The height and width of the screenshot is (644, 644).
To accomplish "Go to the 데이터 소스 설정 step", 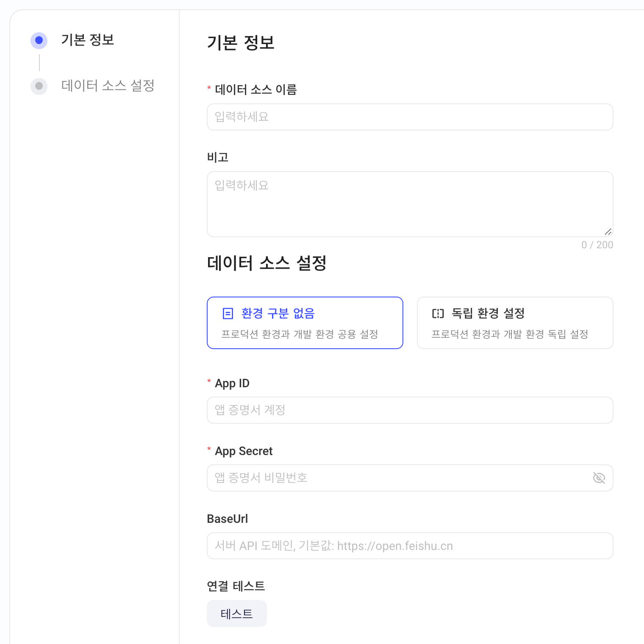I will coord(108,86).
